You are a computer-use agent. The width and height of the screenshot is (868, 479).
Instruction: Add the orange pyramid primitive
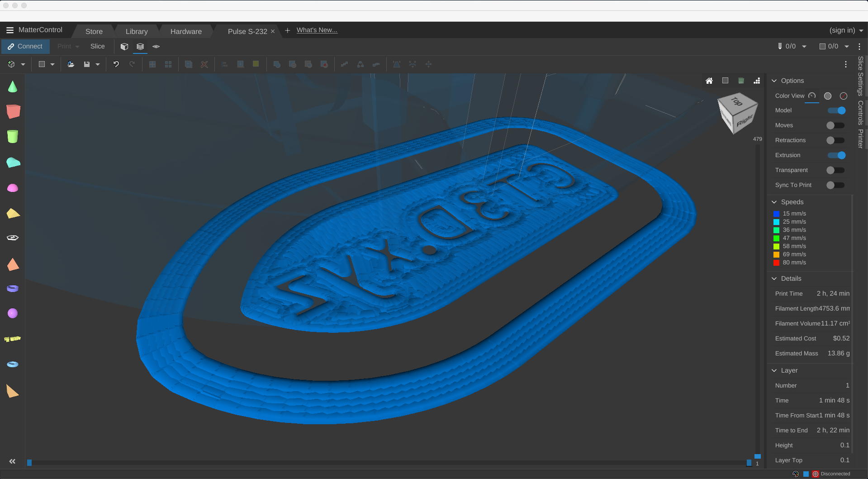coord(13,264)
